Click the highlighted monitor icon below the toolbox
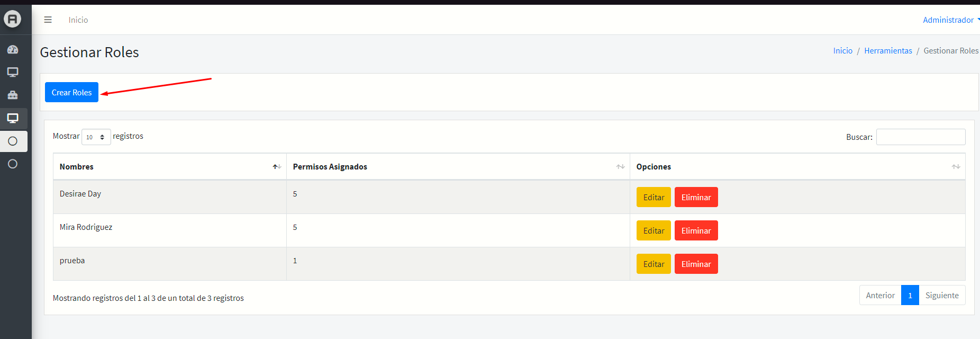The width and height of the screenshot is (980, 339). [x=13, y=118]
